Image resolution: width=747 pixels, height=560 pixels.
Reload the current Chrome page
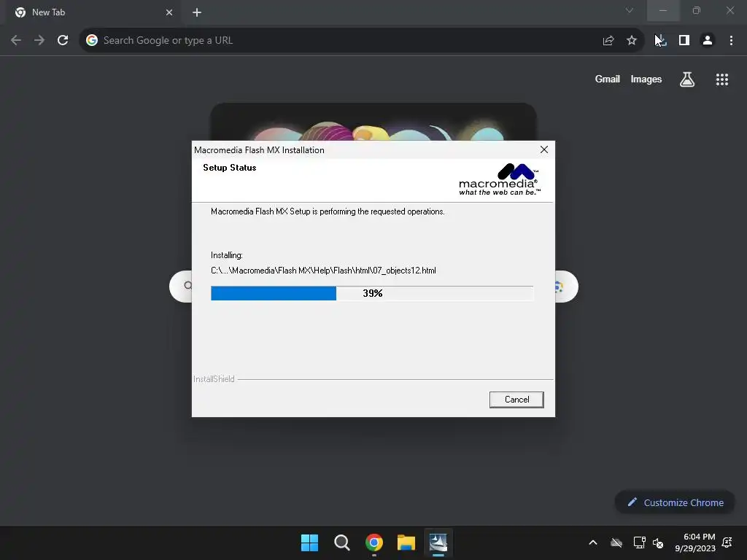coord(63,41)
